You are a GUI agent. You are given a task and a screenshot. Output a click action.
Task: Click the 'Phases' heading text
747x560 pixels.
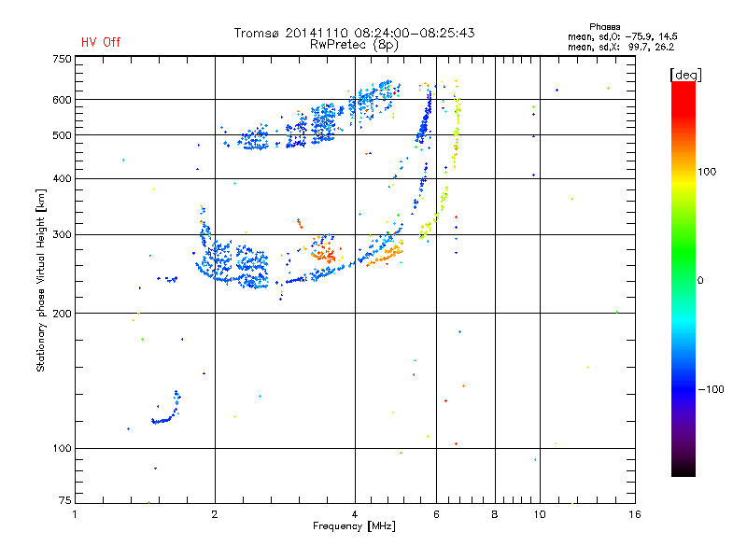coord(604,27)
